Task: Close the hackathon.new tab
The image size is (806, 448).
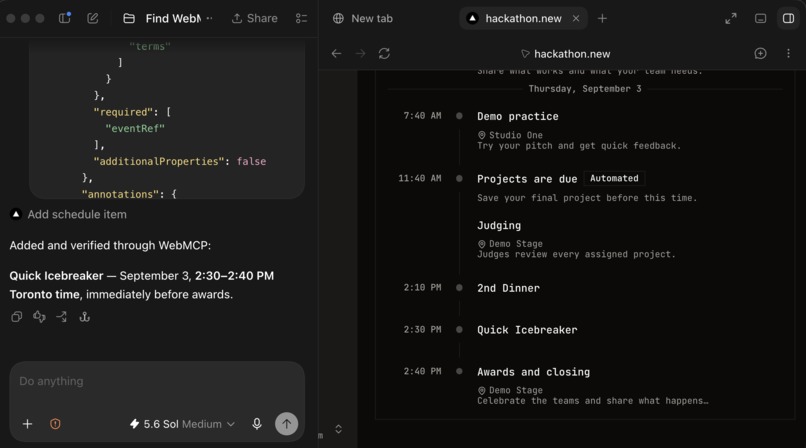Action: tap(576, 18)
